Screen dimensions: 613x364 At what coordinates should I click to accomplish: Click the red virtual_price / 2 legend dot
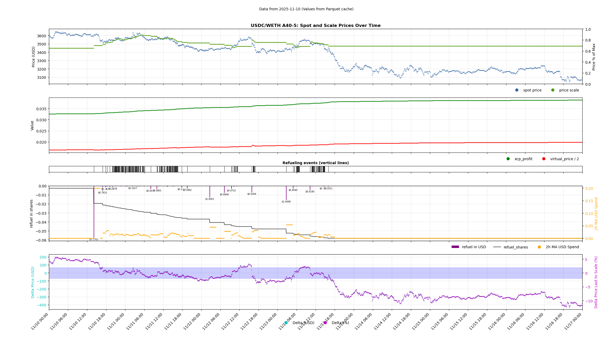point(544,159)
